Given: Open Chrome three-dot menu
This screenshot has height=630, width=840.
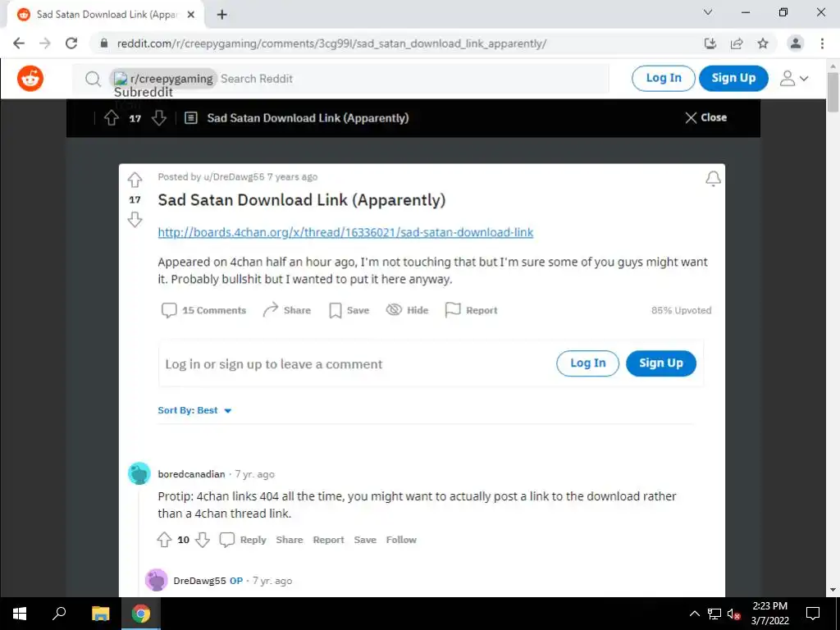Looking at the screenshot, I should click(x=822, y=43).
